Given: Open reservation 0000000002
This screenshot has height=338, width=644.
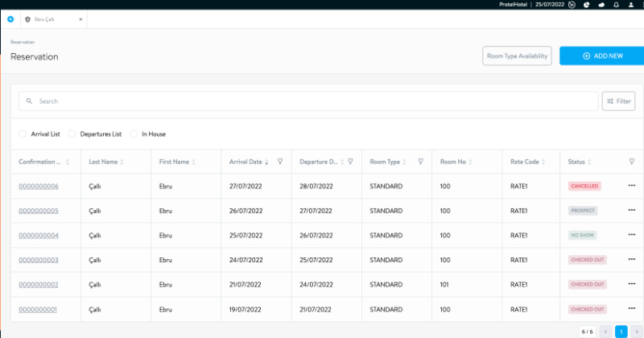Looking at the screenshot, I should (x=39, y=285).
